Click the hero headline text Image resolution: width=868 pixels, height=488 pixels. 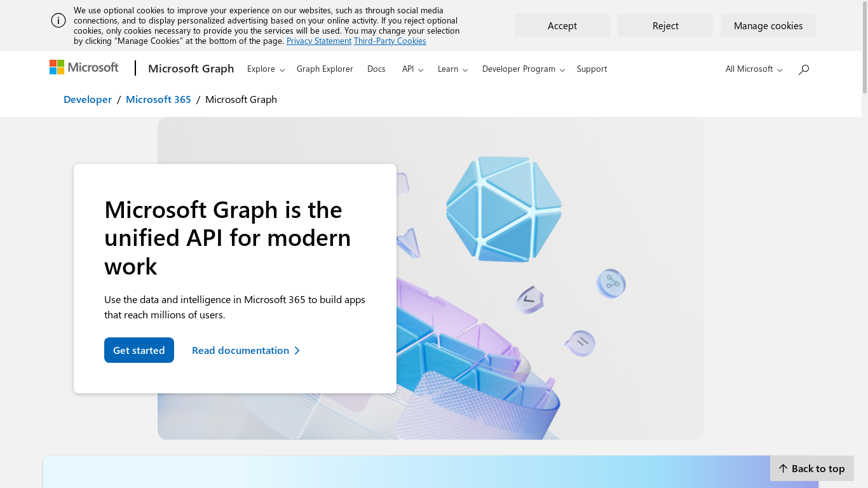coord(227,238)
